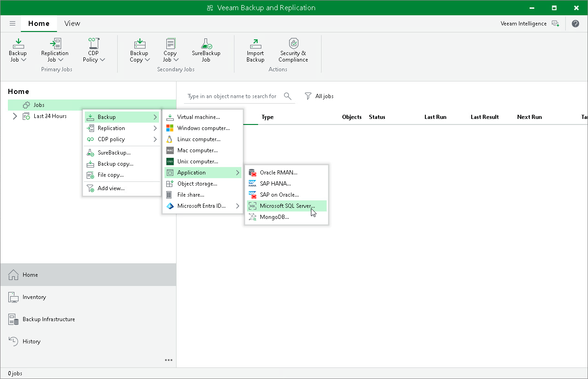
Task: Open the hamburger main menu icon
Action: click(x=13, y=24)
